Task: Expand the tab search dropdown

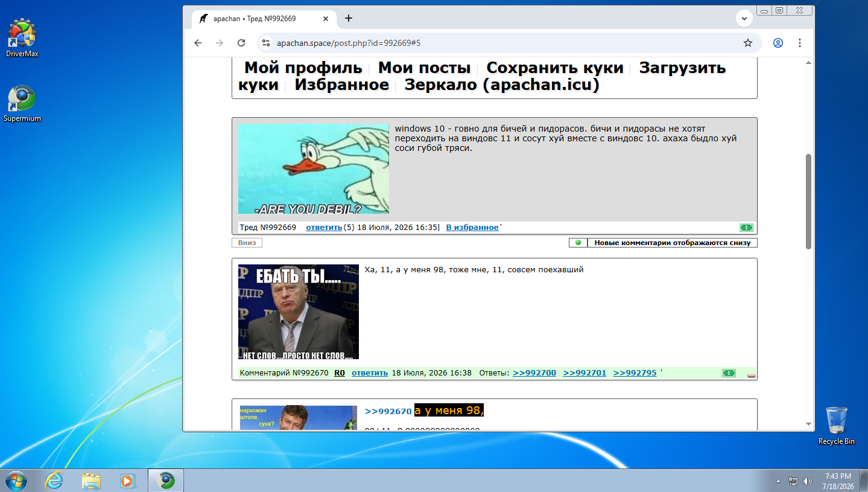Action: pos(744,19)
